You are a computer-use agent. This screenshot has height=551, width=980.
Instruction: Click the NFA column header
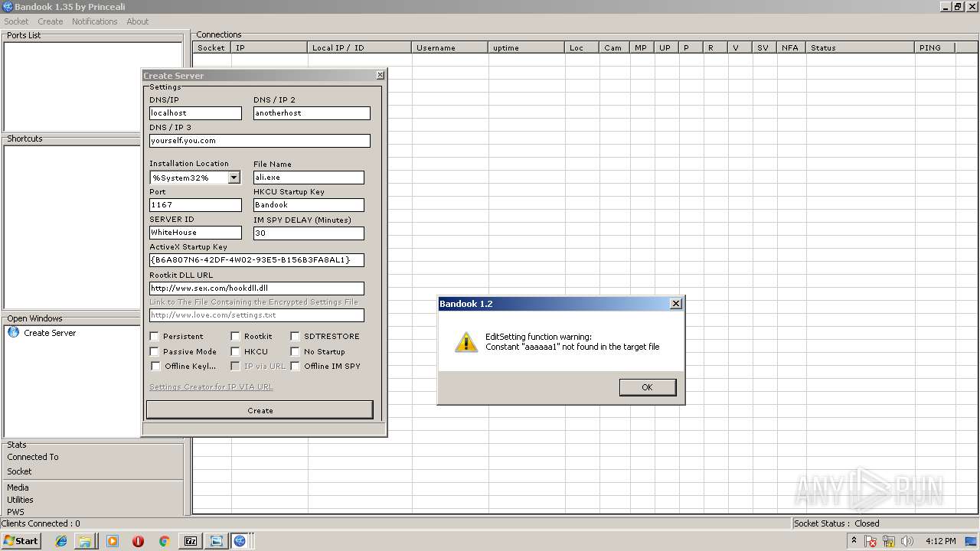790,47
